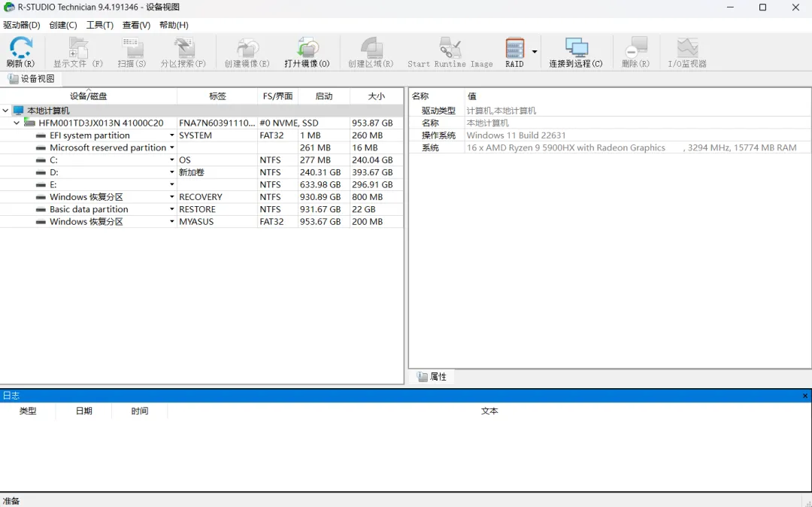Viewport: 812px width, 507px height.
Task: Click the C: partition disk icon
Action: [41, 160]
